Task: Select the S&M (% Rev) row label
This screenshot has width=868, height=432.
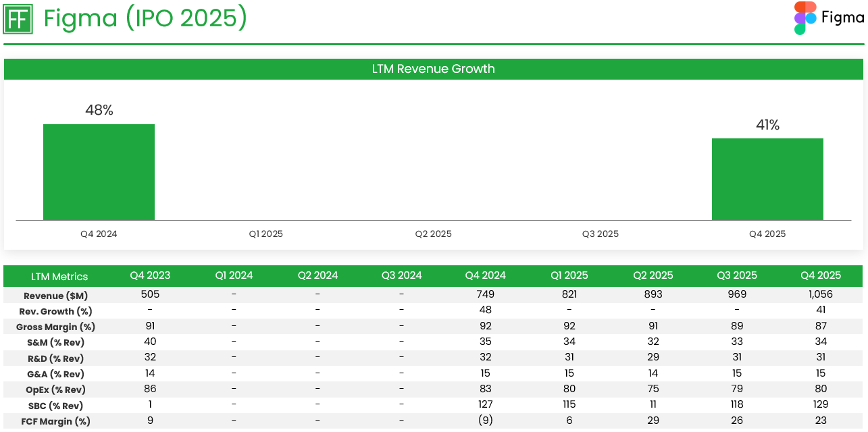Action: pyautogui.click(x=55, y=342)
